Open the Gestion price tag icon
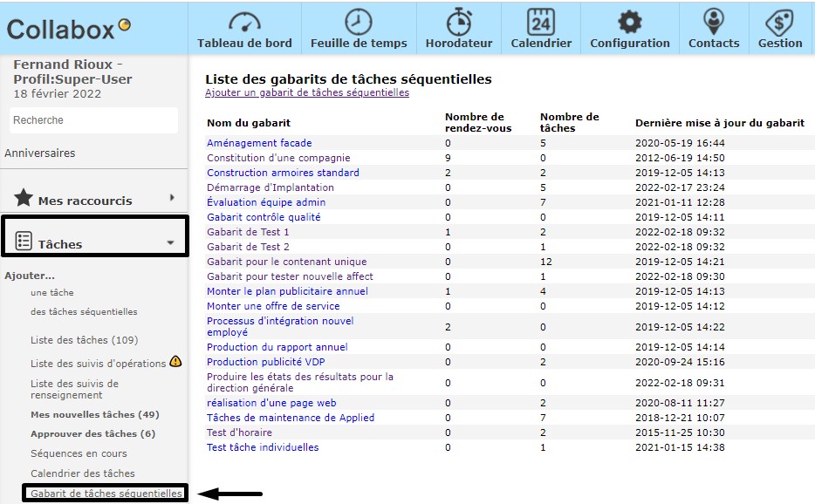The height and width of the screenshot is (504, 815). tap(779, 22)
